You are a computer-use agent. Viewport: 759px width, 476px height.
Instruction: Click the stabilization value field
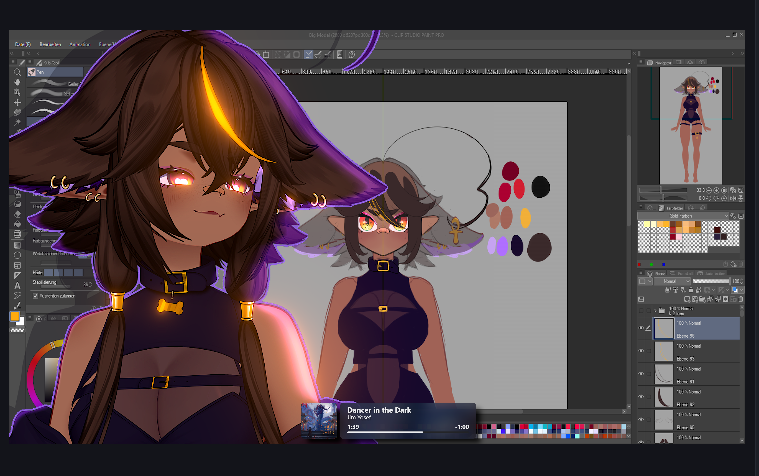87,284
